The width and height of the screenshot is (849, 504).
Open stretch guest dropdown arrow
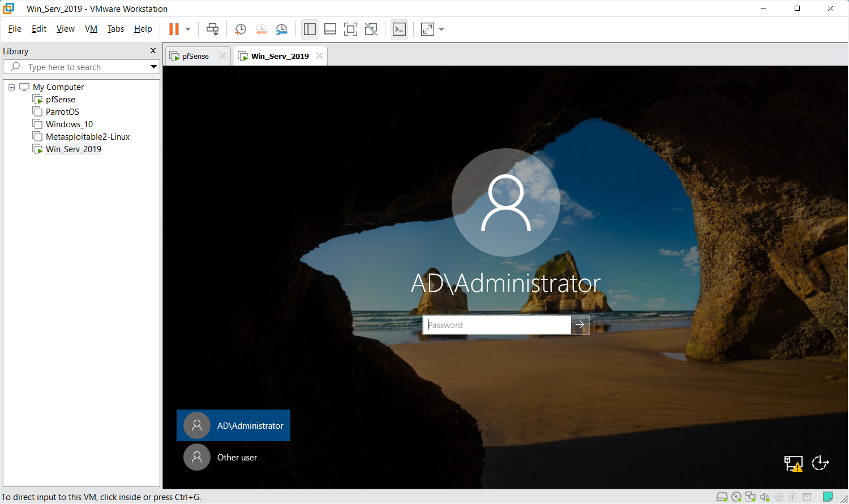441,29
